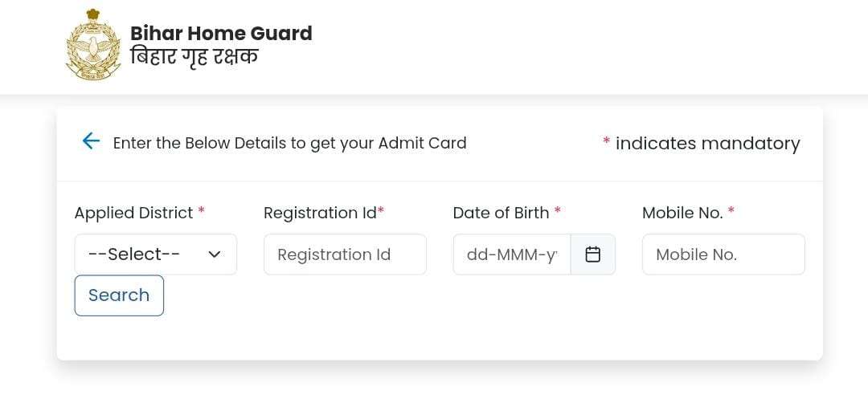Viewport: 868px width, 407px height.
Task: Open the calendar date picker icon
Action: 593,254
